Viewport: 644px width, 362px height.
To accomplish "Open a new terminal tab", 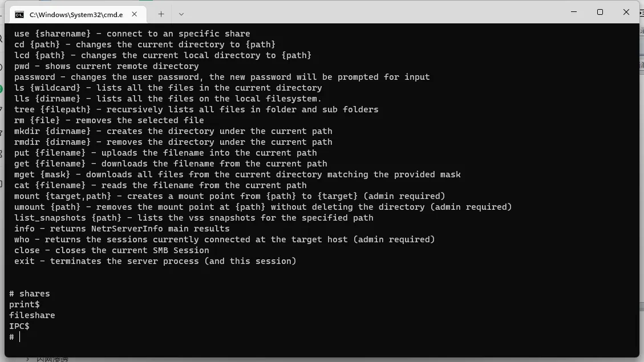I will tap(161, 14).
